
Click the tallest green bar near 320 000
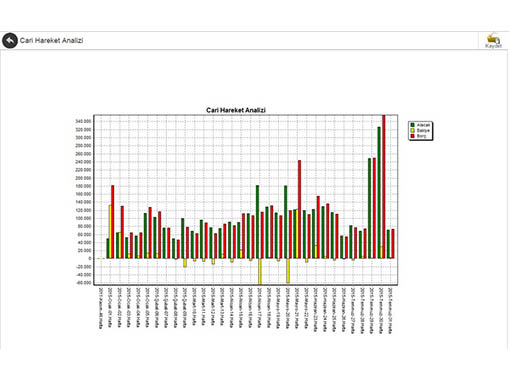pos(379,193)
